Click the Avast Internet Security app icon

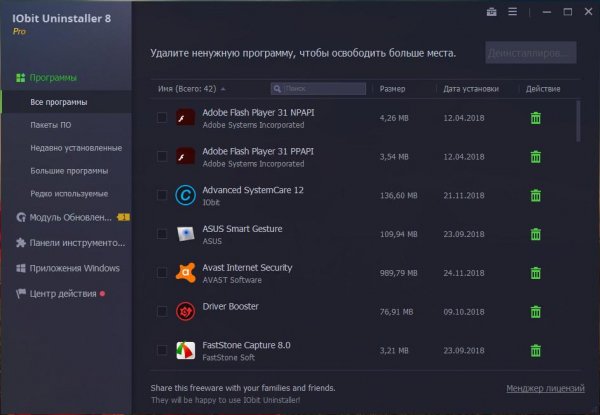(x=186, y=272)
